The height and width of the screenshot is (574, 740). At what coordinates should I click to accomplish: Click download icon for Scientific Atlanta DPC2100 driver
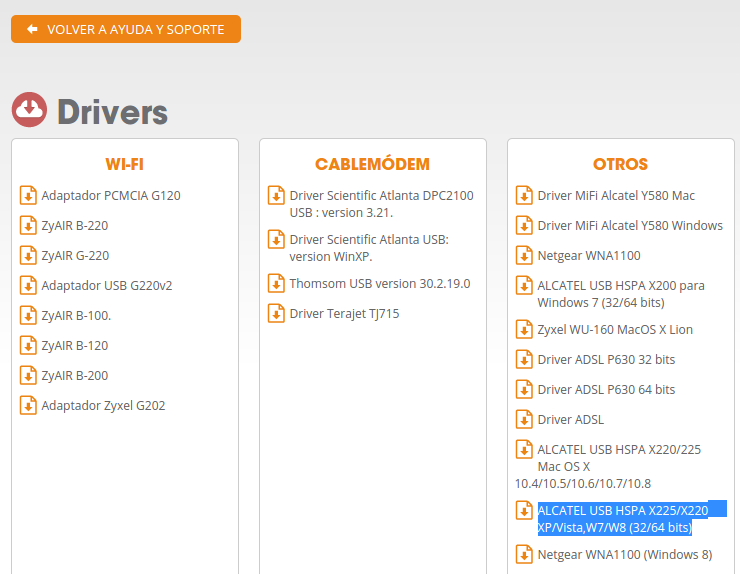[276, 195]
